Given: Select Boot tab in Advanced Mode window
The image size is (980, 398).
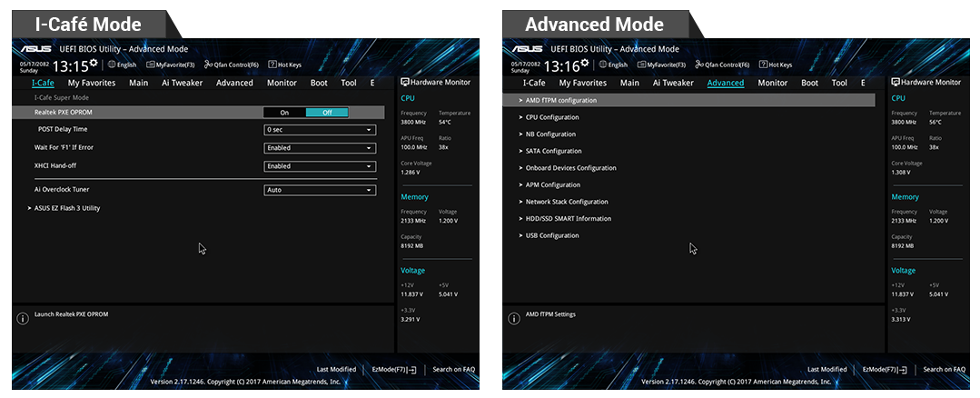Looking at the screenshot, I should pos(809,83).
